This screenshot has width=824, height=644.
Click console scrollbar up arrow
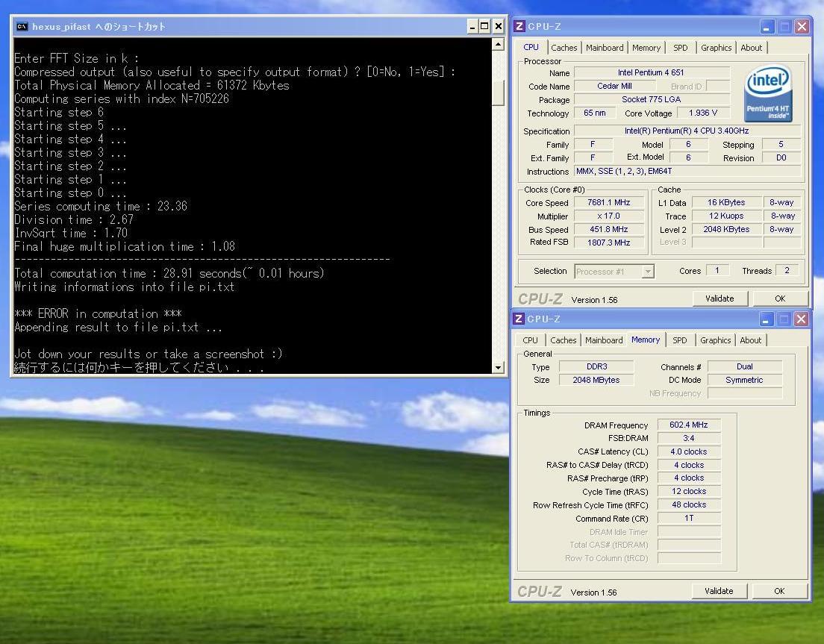[x=498, y=45]
